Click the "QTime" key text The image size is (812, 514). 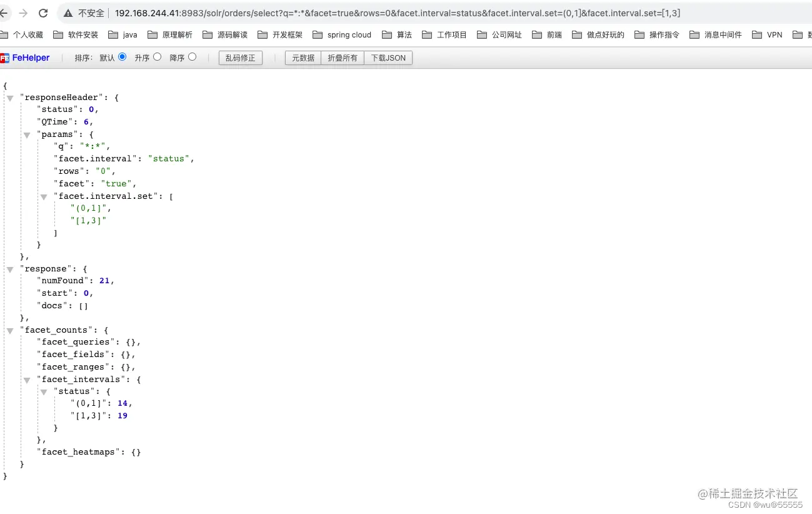coord(55,122)
